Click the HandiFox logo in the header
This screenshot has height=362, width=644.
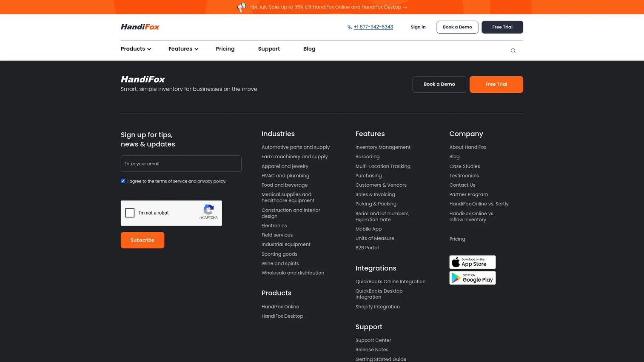(140, 27)
